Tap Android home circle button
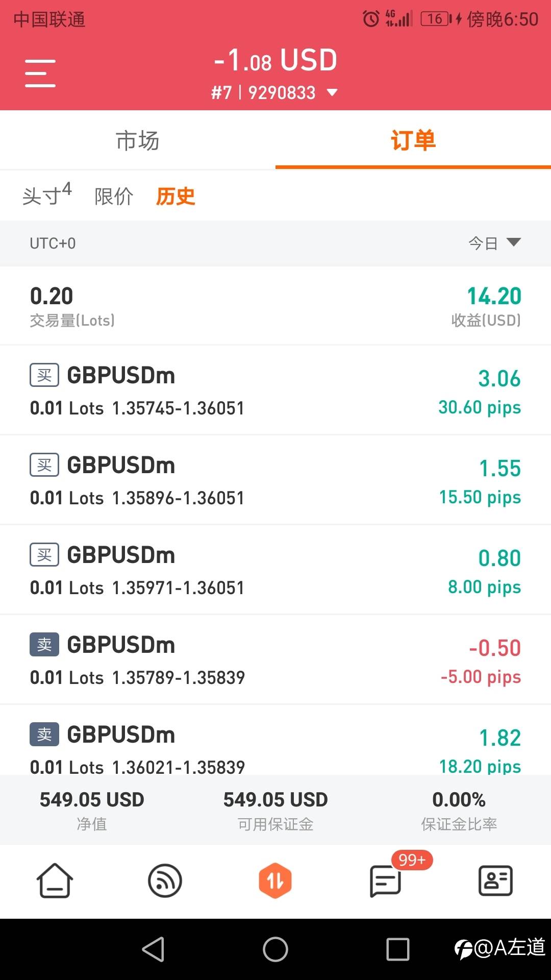551x980 pixels. (x=275, y=949)
